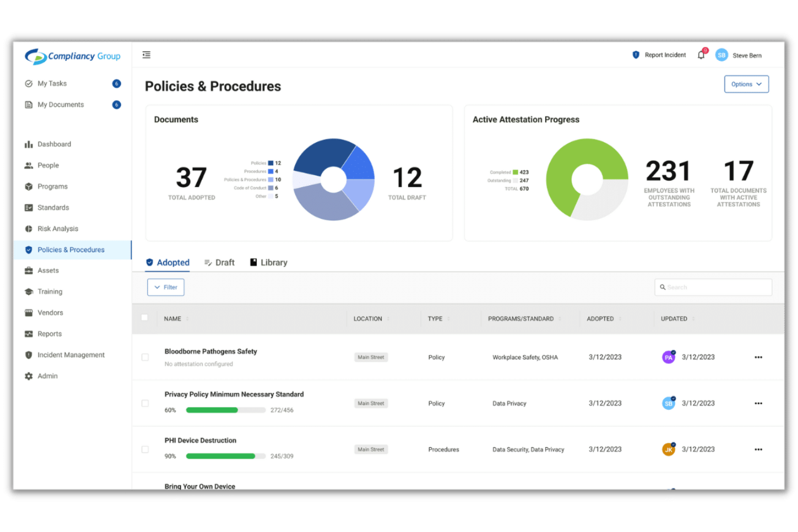Image resolution: width=798 pixels, height=532 pixels.
Task: Collapse the sidebar using the hamburger icon
Action: coord(146,54)
